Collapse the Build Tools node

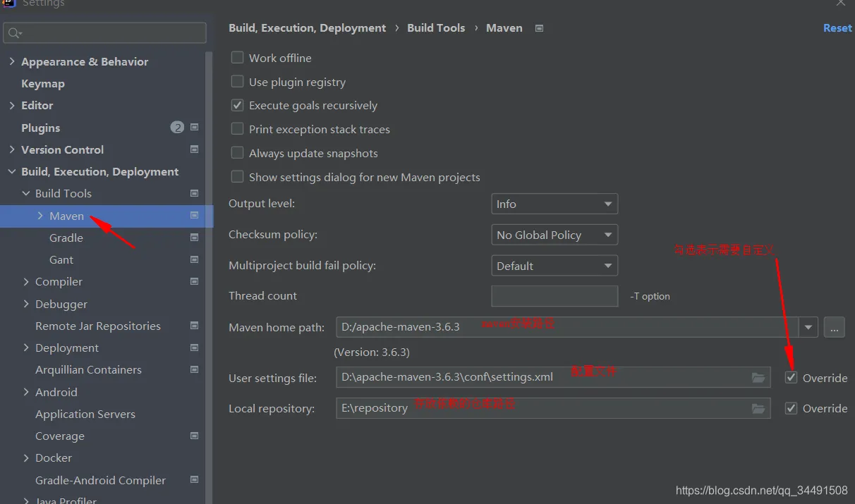point(26,193)
